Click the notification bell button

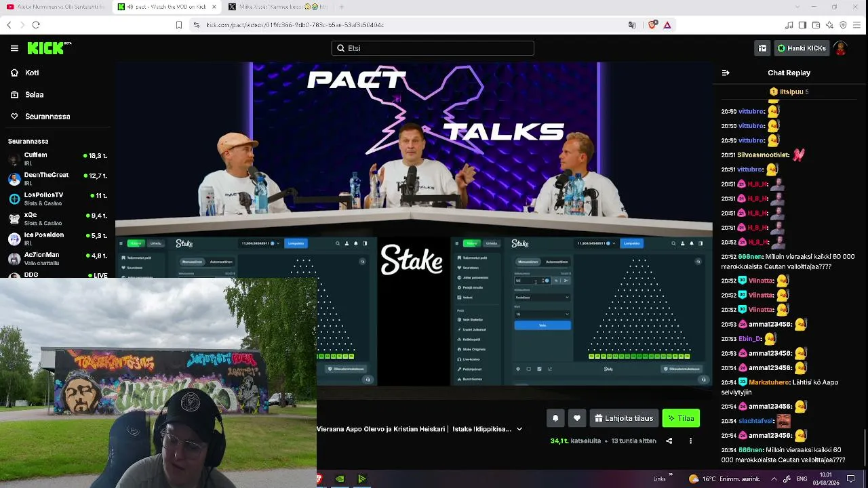tap(555, 418)
